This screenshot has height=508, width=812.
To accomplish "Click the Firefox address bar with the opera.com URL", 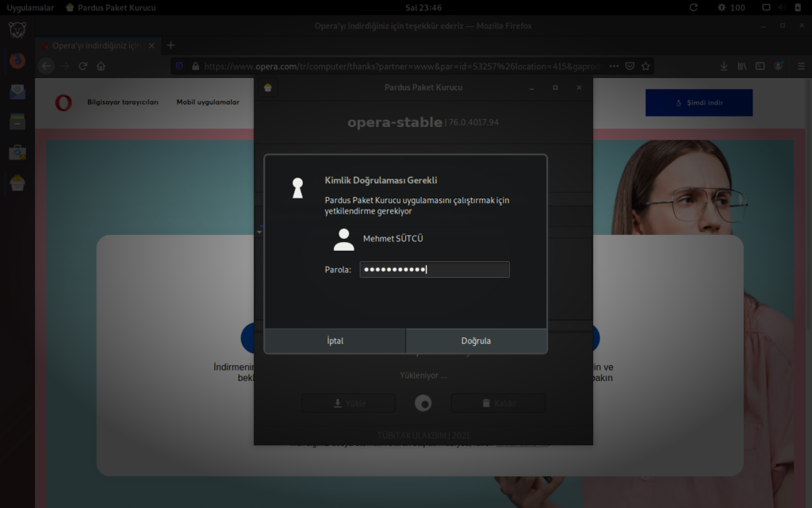I will click(402, 67).
